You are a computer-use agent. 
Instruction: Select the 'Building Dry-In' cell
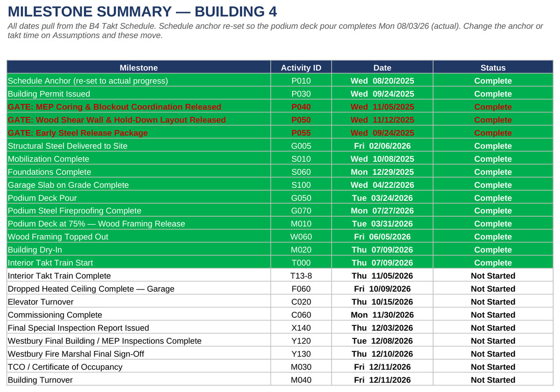pyautogui.click(x=139, y=250)
